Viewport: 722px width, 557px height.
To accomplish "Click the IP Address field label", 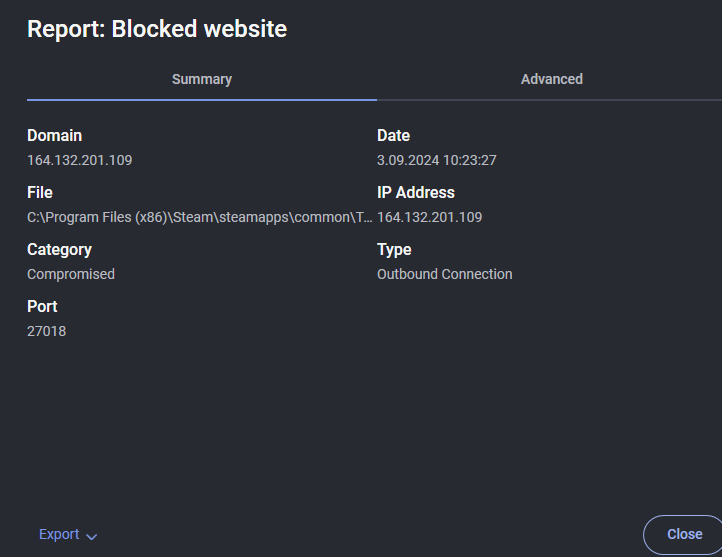I will tap(415, 192).
